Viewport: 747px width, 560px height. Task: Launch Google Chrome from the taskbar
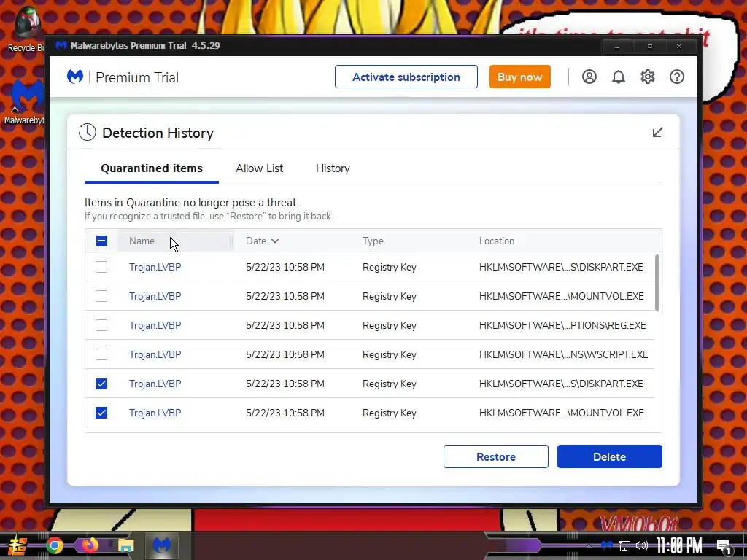pyautogui.click(x=54, y=545)
